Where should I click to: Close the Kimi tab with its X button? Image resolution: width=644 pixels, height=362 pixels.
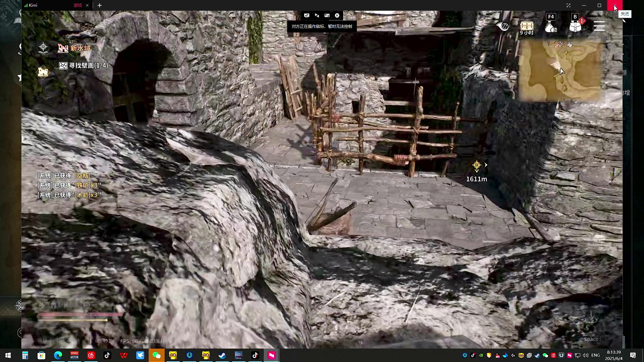(x=87, y=5)
